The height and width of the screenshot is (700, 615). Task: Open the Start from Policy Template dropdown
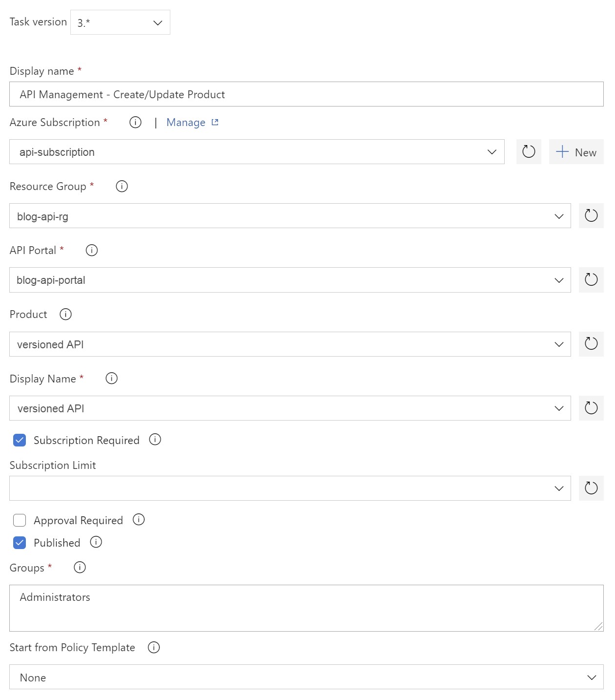[x=306, y=677]
